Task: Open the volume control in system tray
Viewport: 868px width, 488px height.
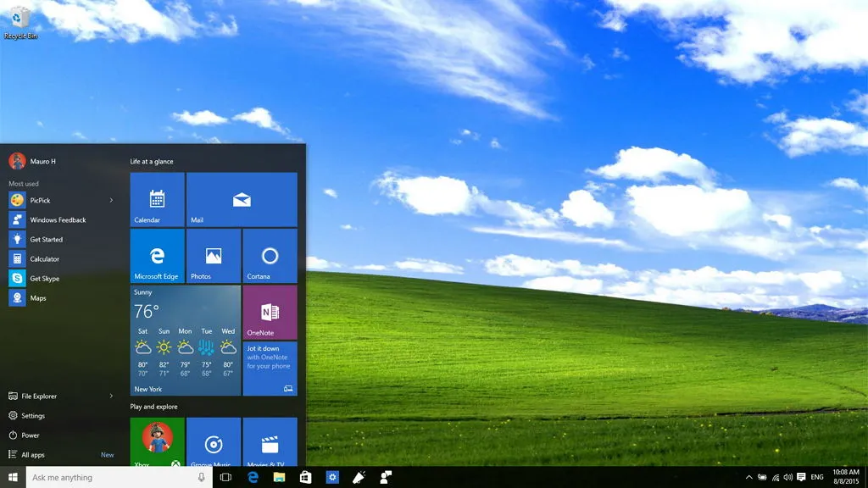Action: pyautogui.click(x=788, y=477)
